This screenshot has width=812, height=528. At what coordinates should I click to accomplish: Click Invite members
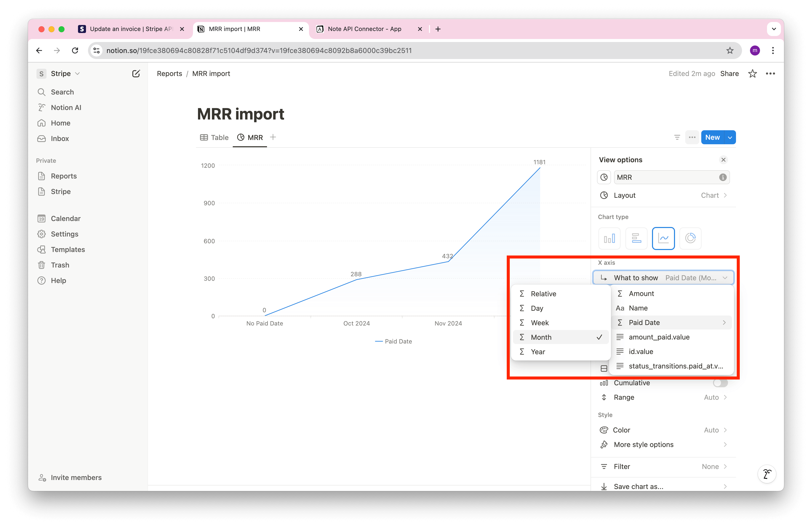(70, 477)
